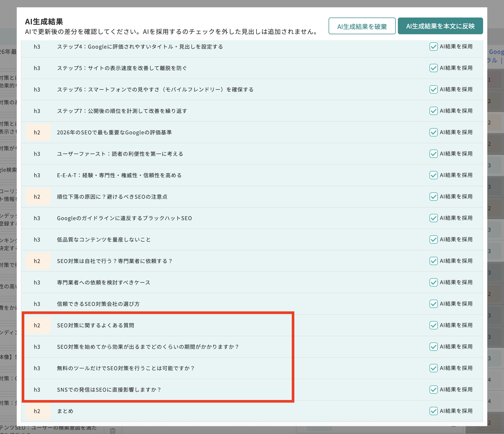Select heading 信頼できるSEO対策会社の選び方
The height and width of the screenshot is (434, 504).
click(x=98, y=304)
